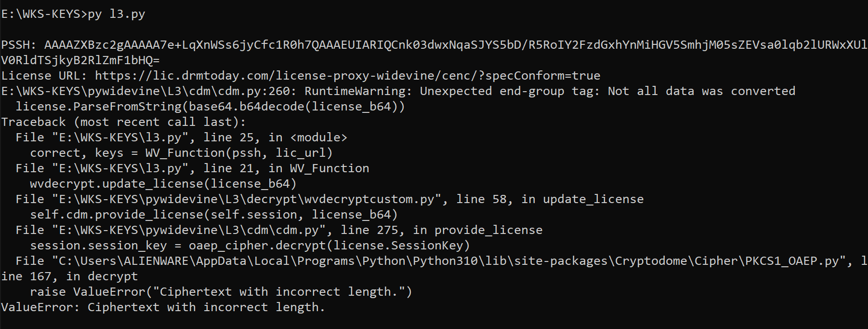The image size is (868, 329).
Task: Click the self.cdm.provide_license code line
Action: pos(214,215)
